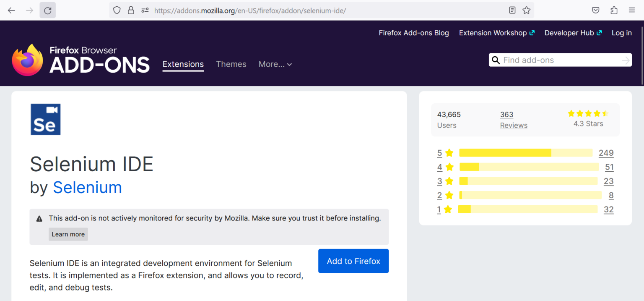Open the Pocket save icon
This screenshot has width=644, height=301.
(x=595, y=10)
